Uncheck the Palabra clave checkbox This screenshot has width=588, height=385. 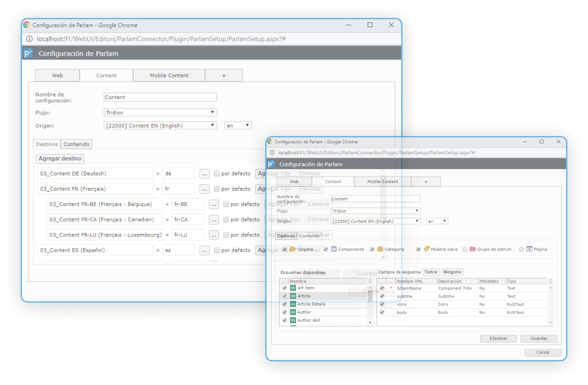[x=418, y=249]
